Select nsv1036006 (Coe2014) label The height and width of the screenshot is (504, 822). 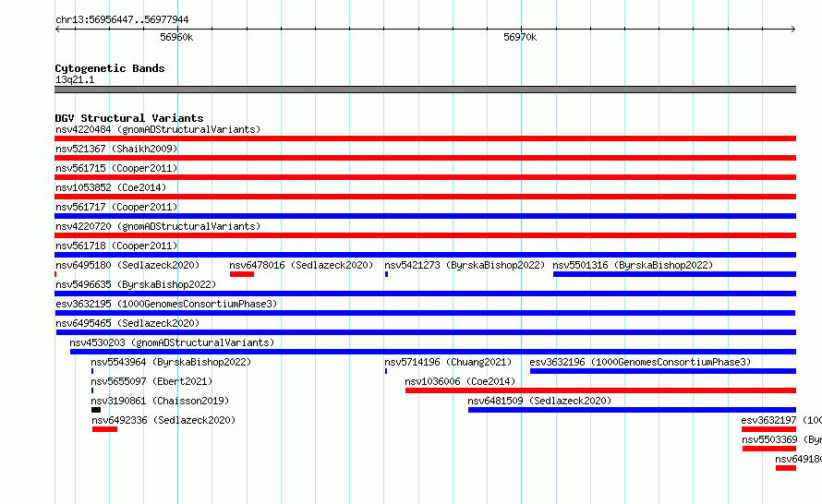(460, 381)
